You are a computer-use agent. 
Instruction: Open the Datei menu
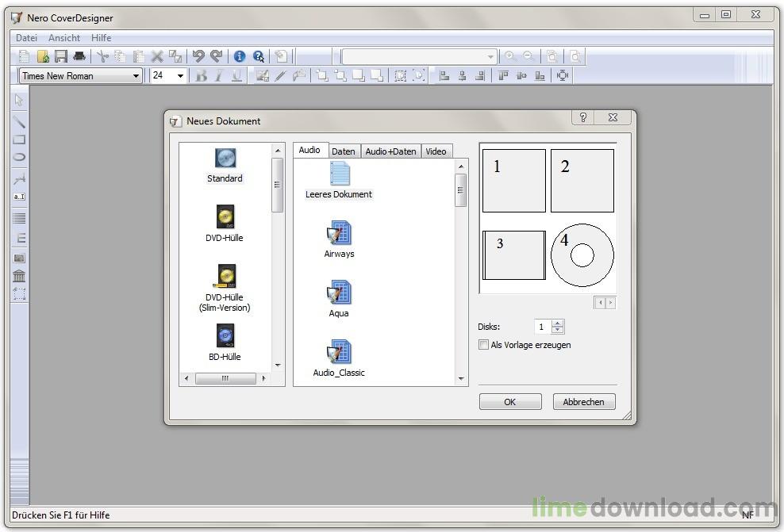26,38
